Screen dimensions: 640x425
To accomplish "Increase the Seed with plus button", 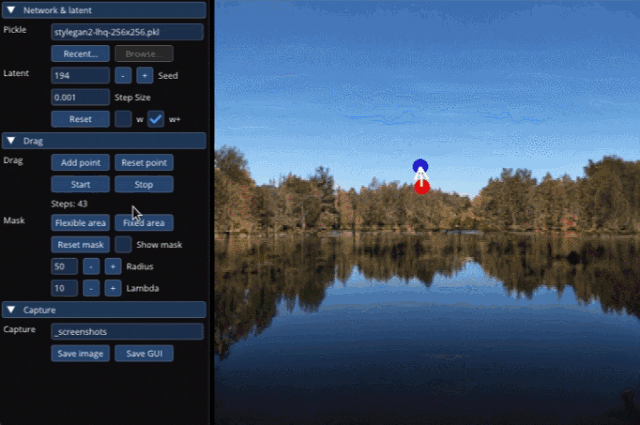I will coord(144,75).
